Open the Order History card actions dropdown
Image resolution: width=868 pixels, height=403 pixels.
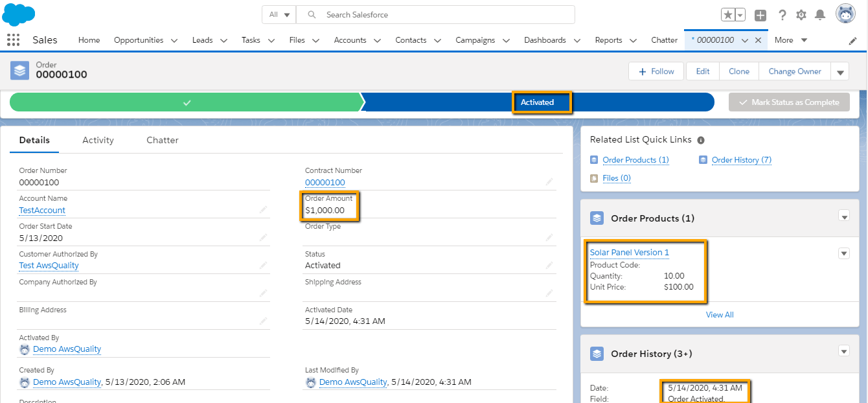tap(844, 351)
